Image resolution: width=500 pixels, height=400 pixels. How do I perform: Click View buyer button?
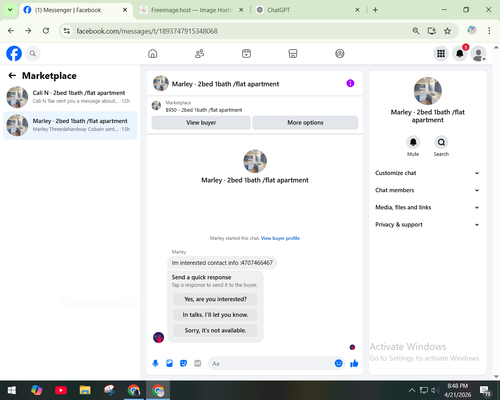[201, 123]
